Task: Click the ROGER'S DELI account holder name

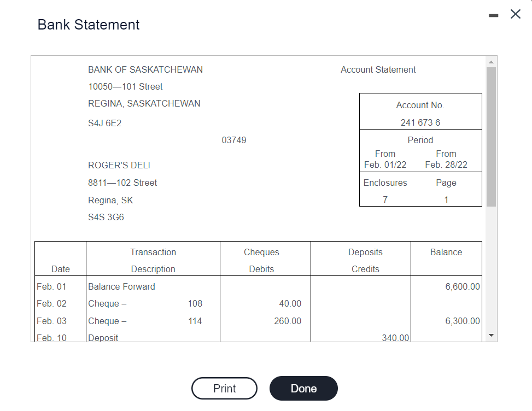Action: pyautogui.click(x=119, y=165)
